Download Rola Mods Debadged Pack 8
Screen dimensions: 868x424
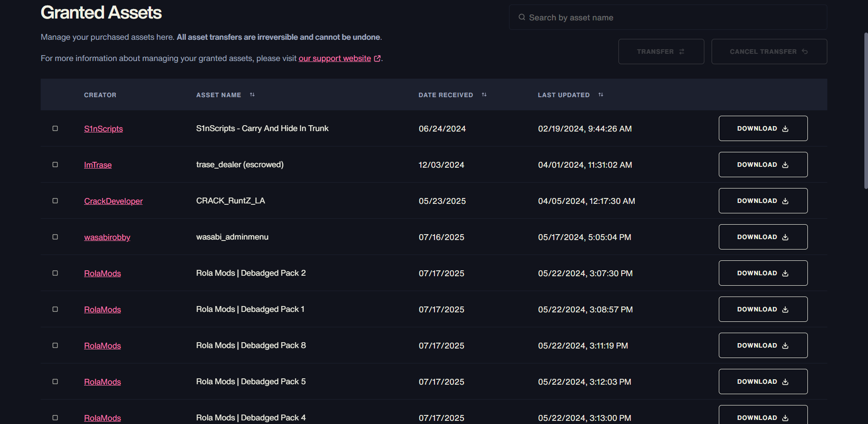[x=763, y=345]
